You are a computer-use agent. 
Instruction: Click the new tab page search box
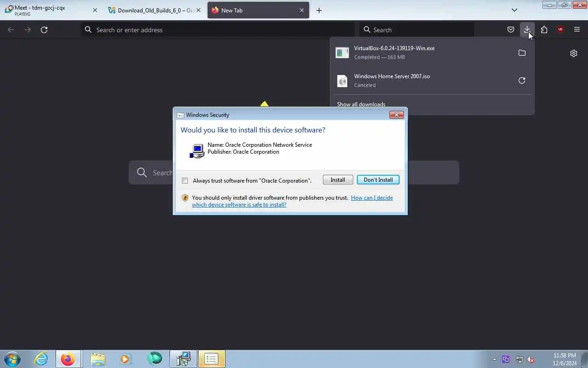coord(294,172)
